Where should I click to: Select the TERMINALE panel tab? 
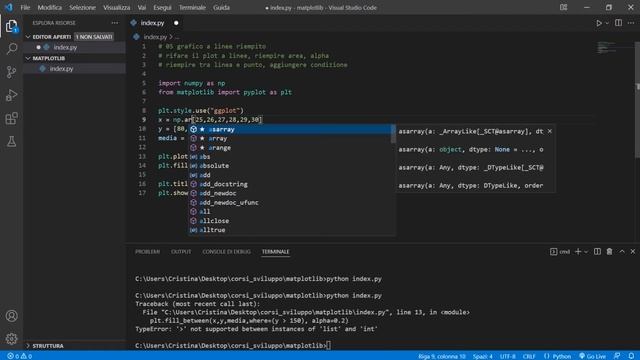point(276,252)
